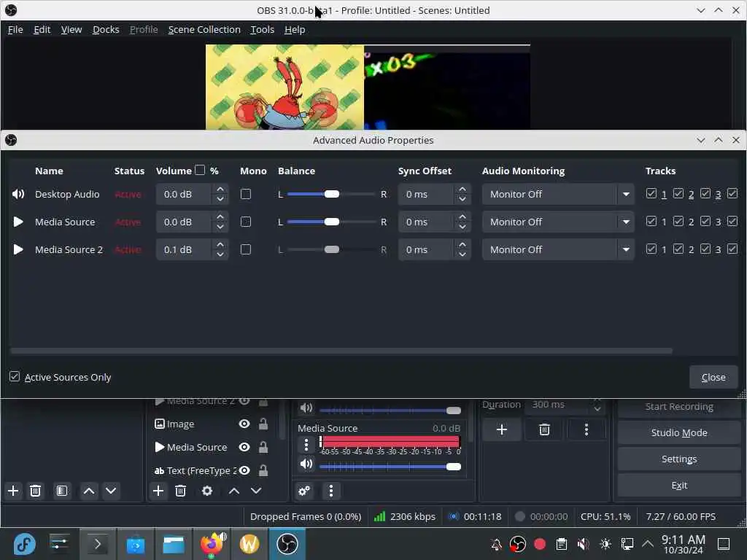This screenshot has width=747, height=560.
Task: Move scene up arrow
Action: click(89, 491)
